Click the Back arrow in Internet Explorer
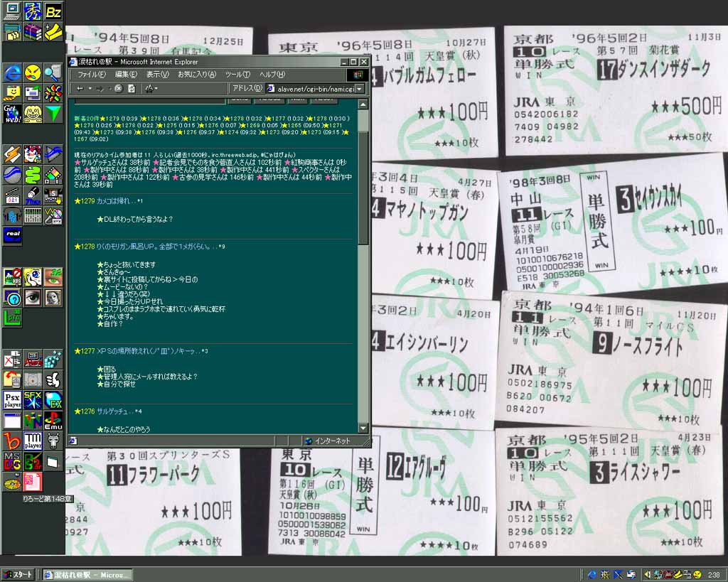 click(x=80, y=89)
